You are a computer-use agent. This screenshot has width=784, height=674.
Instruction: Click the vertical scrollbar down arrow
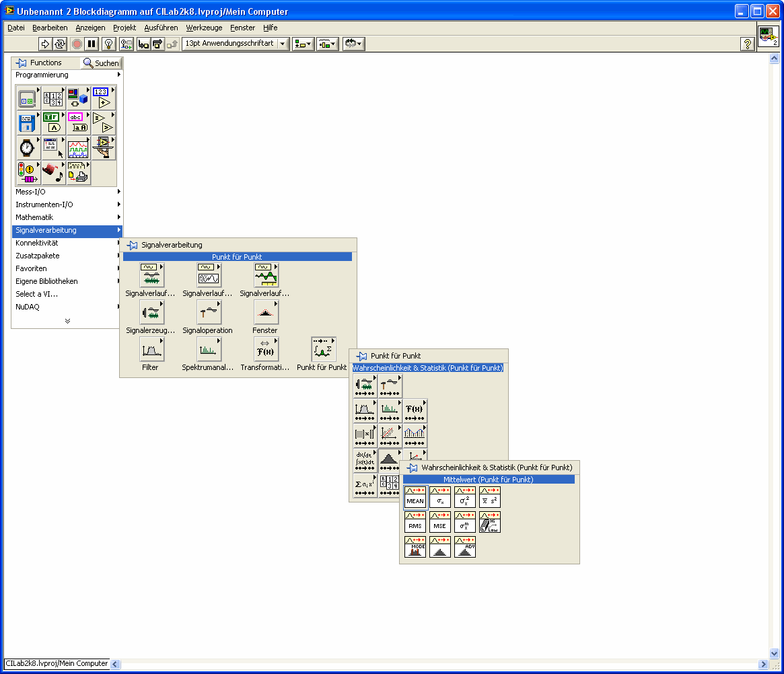pos(774,653)
